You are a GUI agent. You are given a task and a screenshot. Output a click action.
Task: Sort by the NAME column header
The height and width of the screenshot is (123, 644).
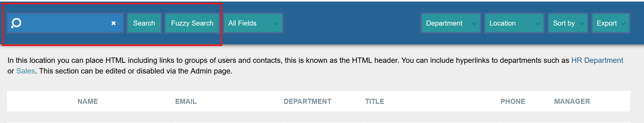pos(88,101)
